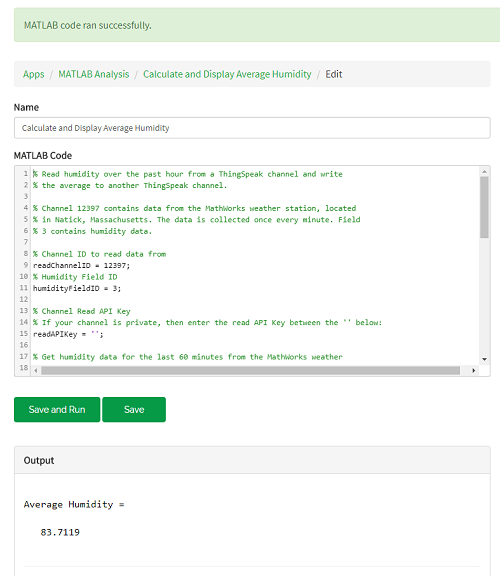
Task: Click the Save button
Action: coord(134,409)
